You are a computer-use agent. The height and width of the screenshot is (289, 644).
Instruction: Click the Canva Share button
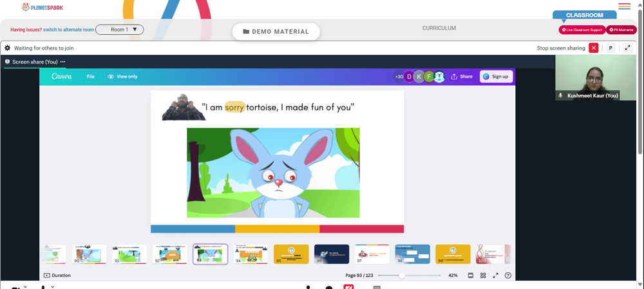click(x=462, y=77)
